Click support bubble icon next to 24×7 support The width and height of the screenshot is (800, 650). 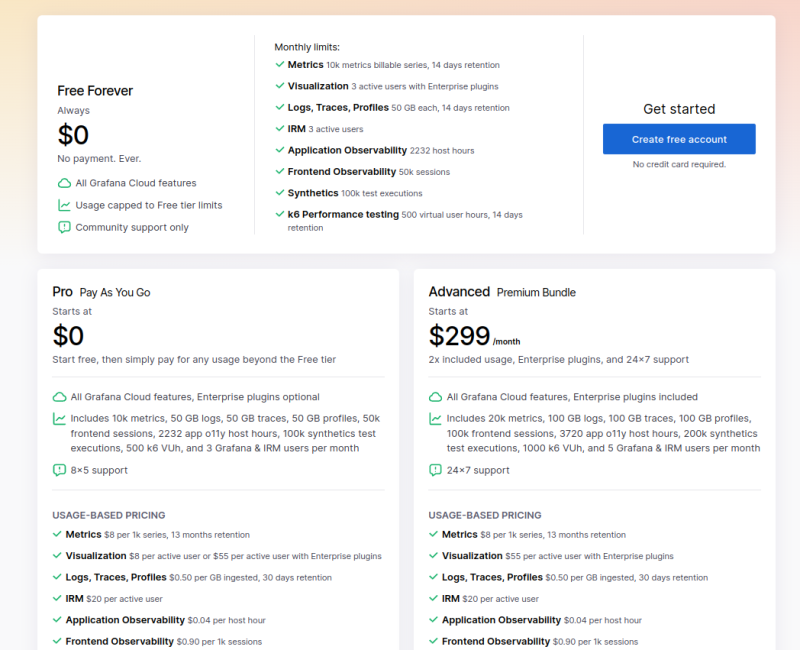tap(435, 470)
